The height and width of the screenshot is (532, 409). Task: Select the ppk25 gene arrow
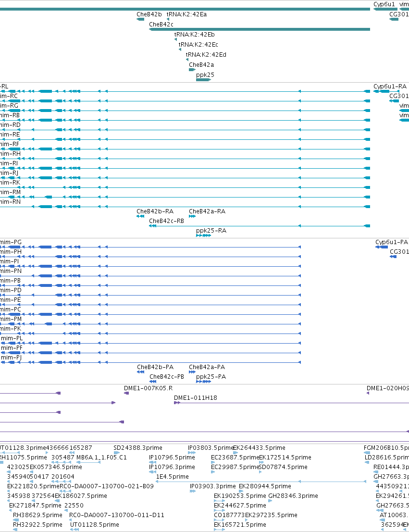[x=203, y=80]
